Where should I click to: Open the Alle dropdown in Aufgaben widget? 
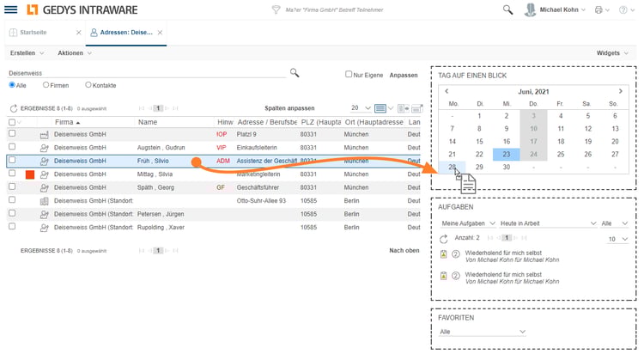pos(615,223)
